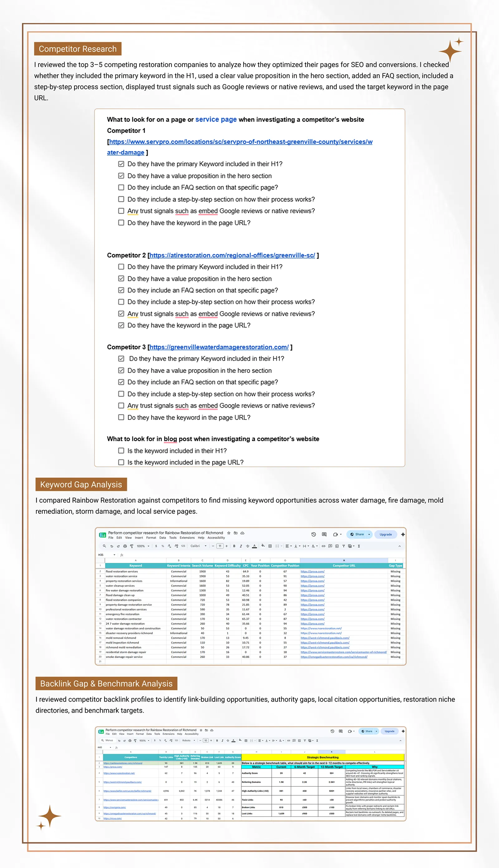This screenshot has width=499, height=868.
Task: Click the search icon in the Keyword sheet toolbar
Action: [104, 546]
